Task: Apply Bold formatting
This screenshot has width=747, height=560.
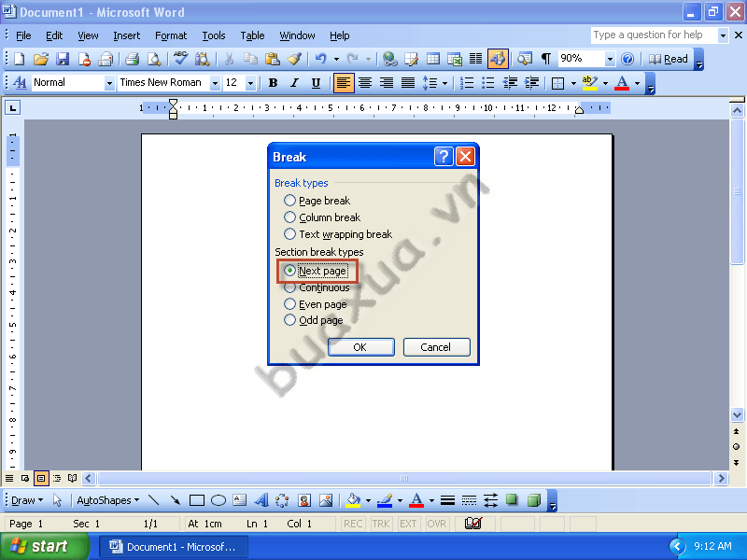Action: (x=273, y=83)
